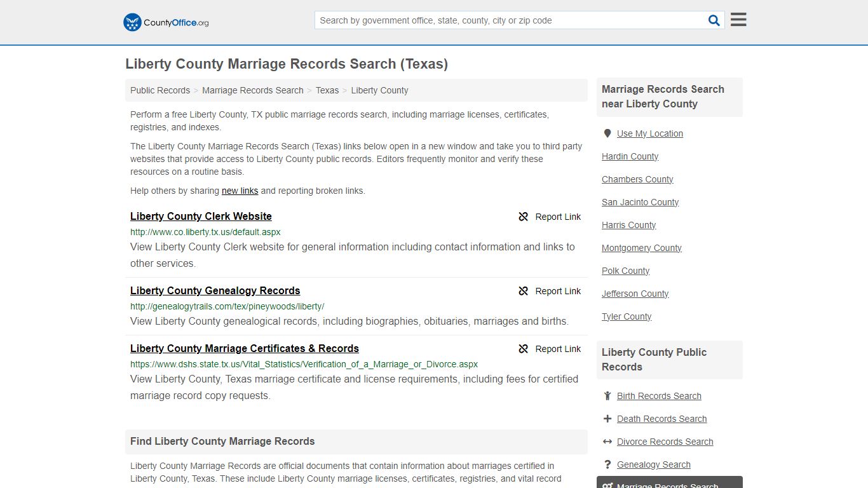The height and width of the screenshot is (488, 868).
Task: Click the 'Find Liberty County Marriage Records' heading
Action: point(222,441)
